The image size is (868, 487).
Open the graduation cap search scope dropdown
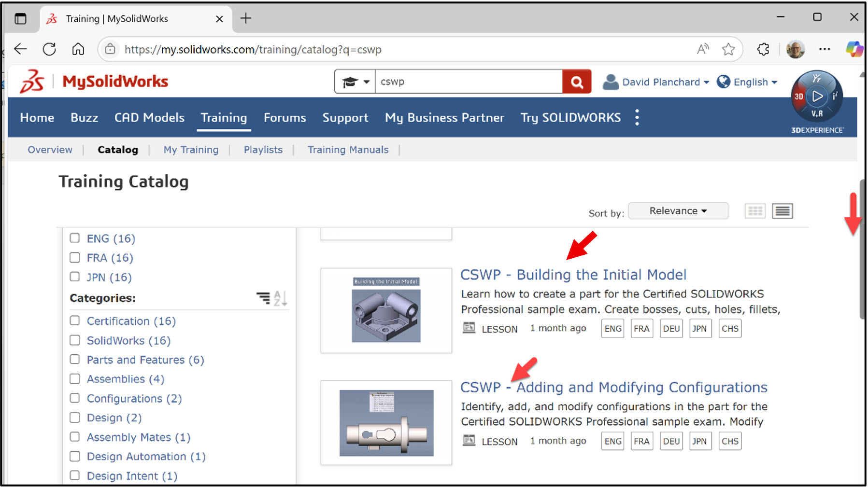355,82
